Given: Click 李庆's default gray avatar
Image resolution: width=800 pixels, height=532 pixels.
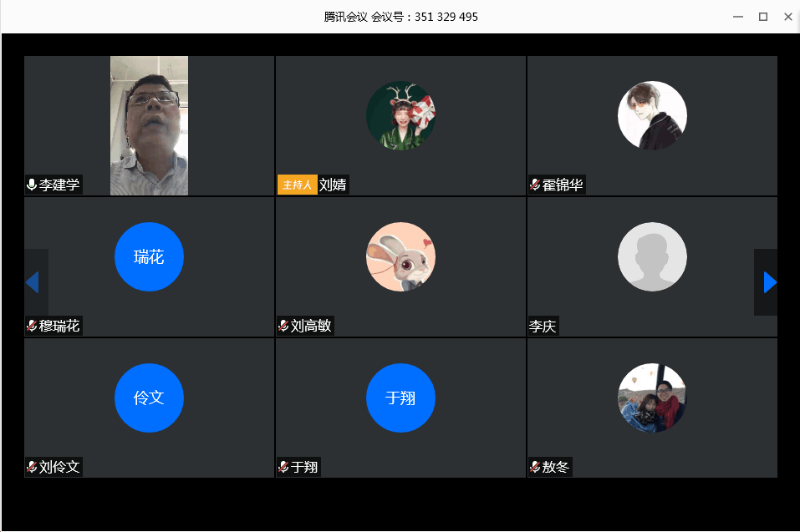Looking at the screenshot, I should [652, 257].
